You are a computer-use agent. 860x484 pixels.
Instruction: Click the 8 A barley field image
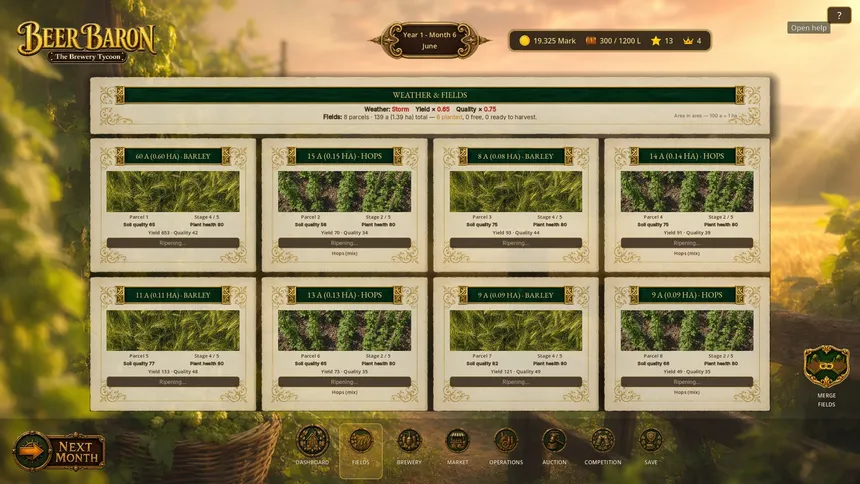click(x=516, y=192)
